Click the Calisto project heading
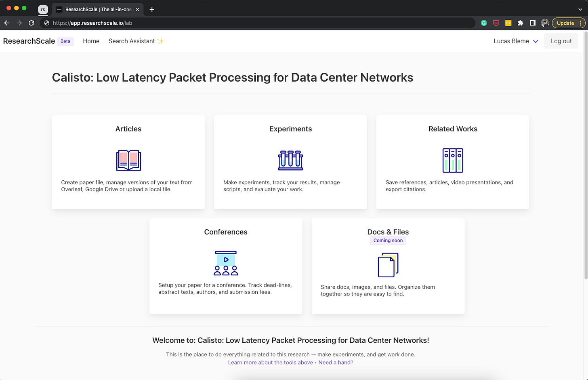 pyautogui.click(x=233, y=78)
